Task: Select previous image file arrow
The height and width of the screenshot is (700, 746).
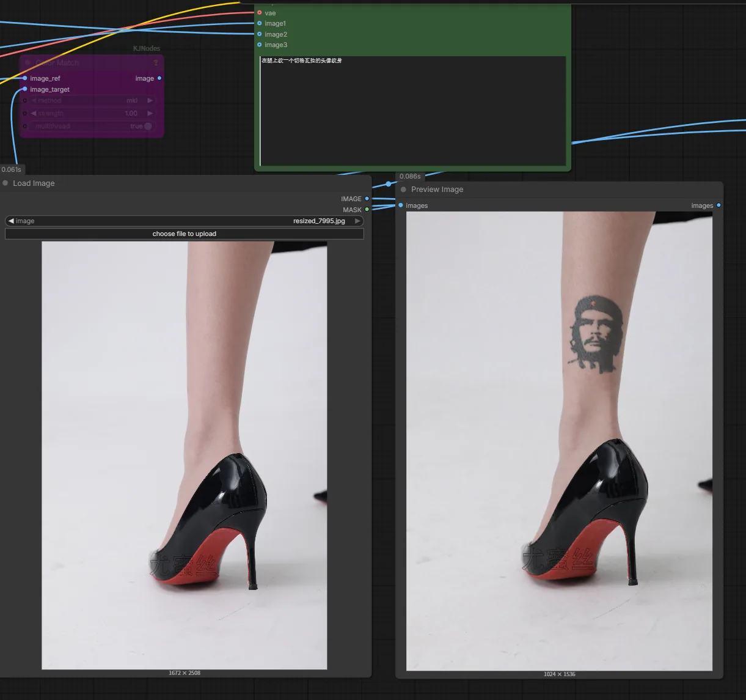Action: pyautogui.click(x=11, y=221)
